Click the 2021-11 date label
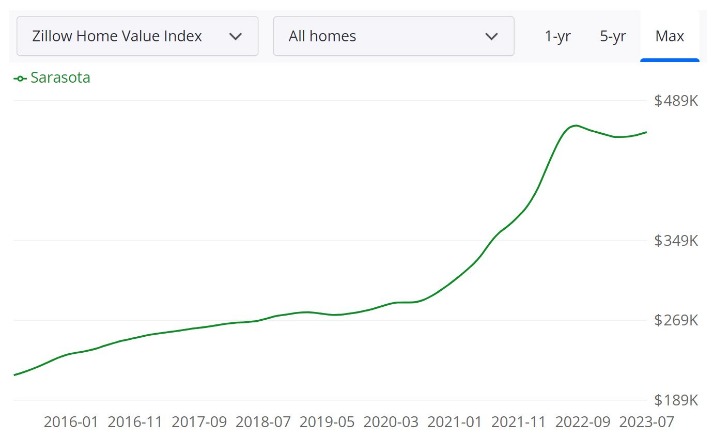 click(x=519, y=422)
